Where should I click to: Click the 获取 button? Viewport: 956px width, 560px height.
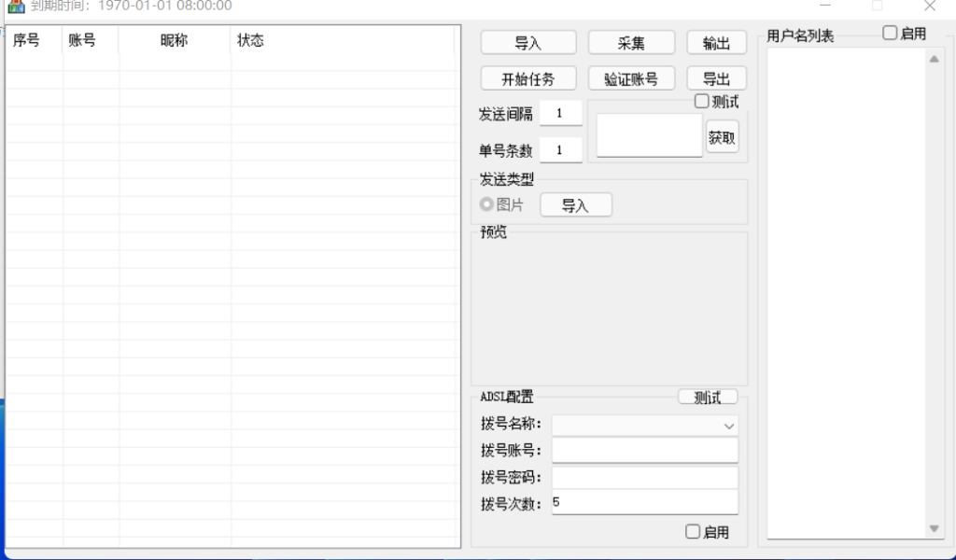[722, 137]
